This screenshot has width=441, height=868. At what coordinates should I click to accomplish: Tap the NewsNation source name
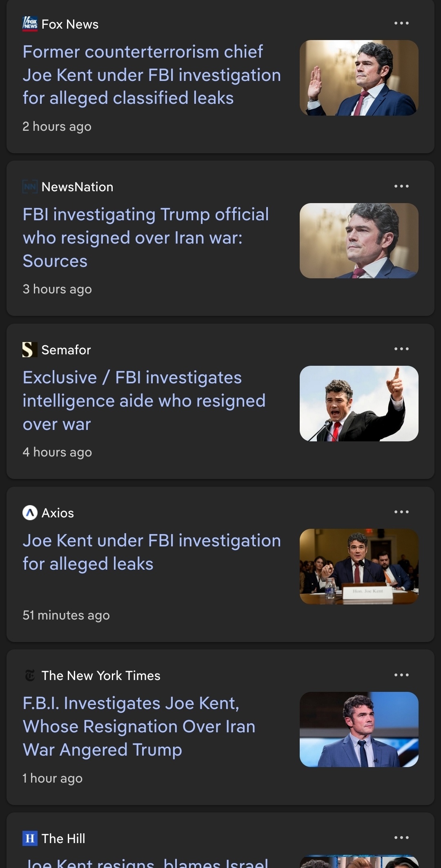[77, 187]
